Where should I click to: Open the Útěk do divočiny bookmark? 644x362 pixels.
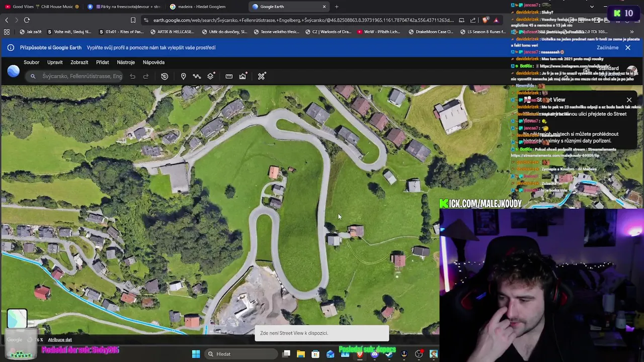tap(224, 32)
